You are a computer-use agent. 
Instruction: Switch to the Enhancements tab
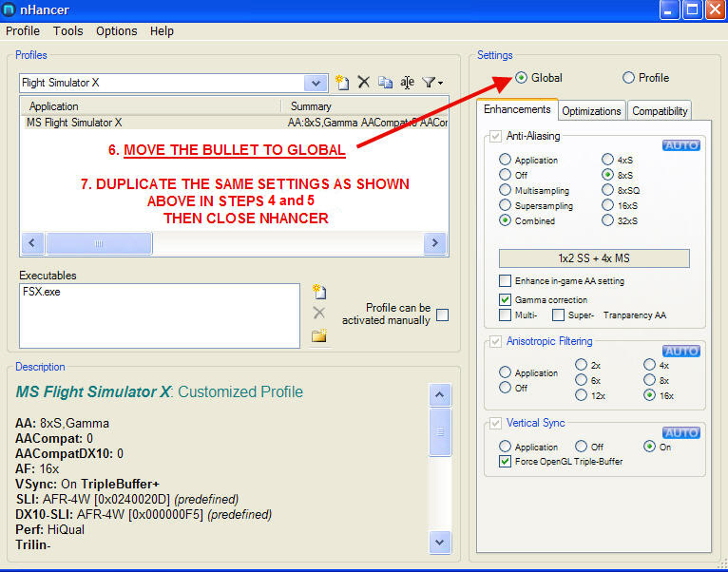tap(517, 109)
